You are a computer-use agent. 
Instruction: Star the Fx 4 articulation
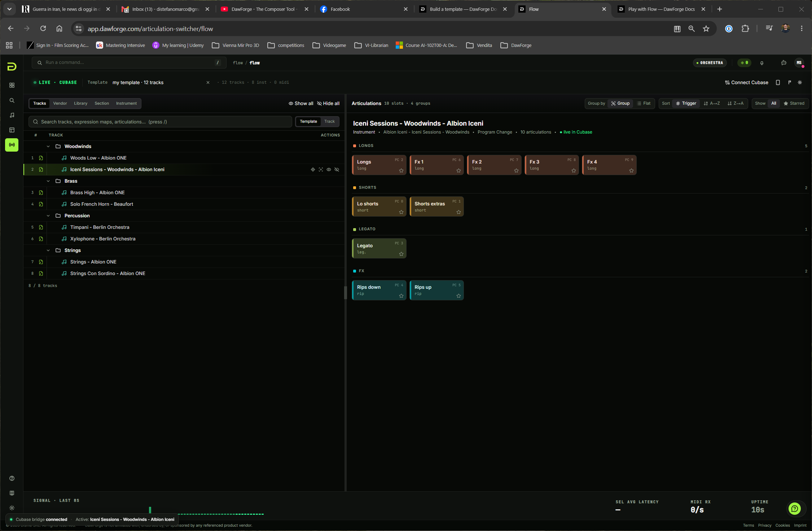pyautogui.click(x=631, y=171)
